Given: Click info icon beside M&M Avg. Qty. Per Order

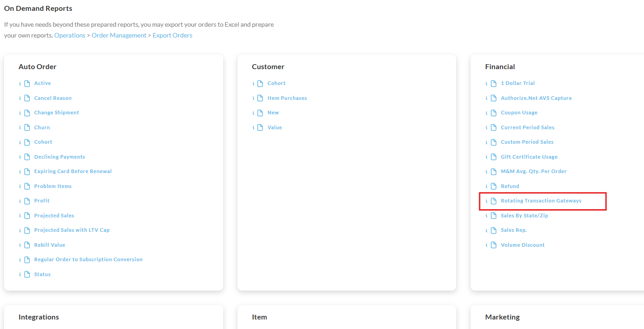Looking at the screenshot, I should point(486,172).
